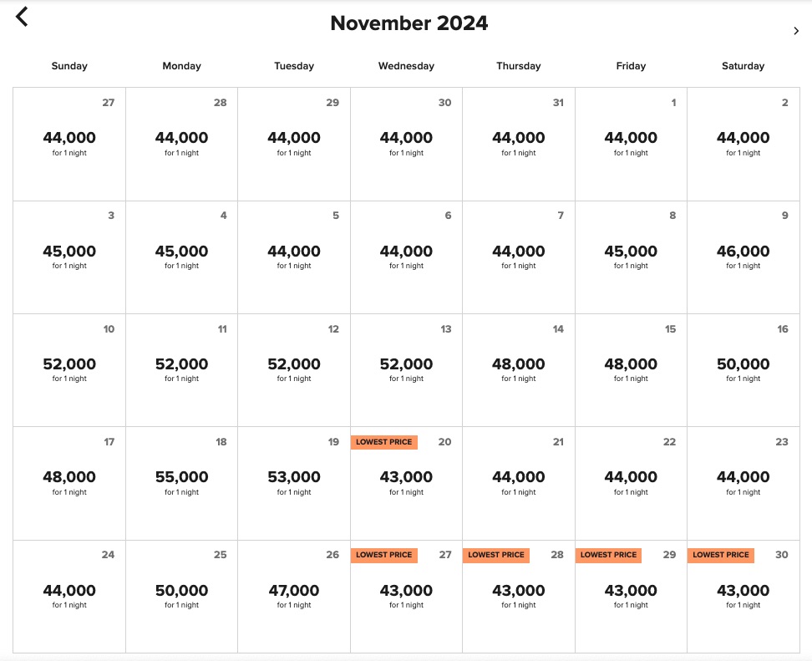
Task: Click the LOWEST PRICE badge on November 27
Action: pyautogui.click(x=383, y=554)
